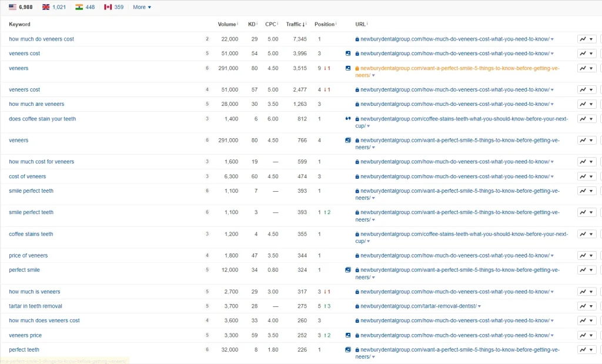Open chart dropdown arrow for 'how much does veneers cost'
This screenshot has width=602, height=364.
591,320
